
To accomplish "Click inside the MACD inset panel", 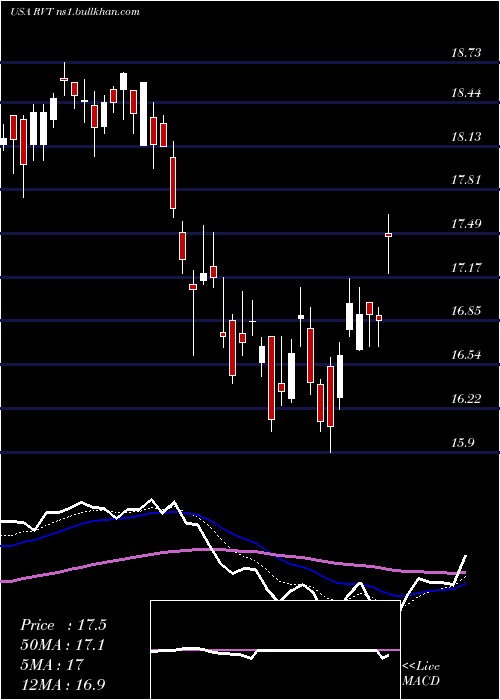I will click(x=275, y=650).
